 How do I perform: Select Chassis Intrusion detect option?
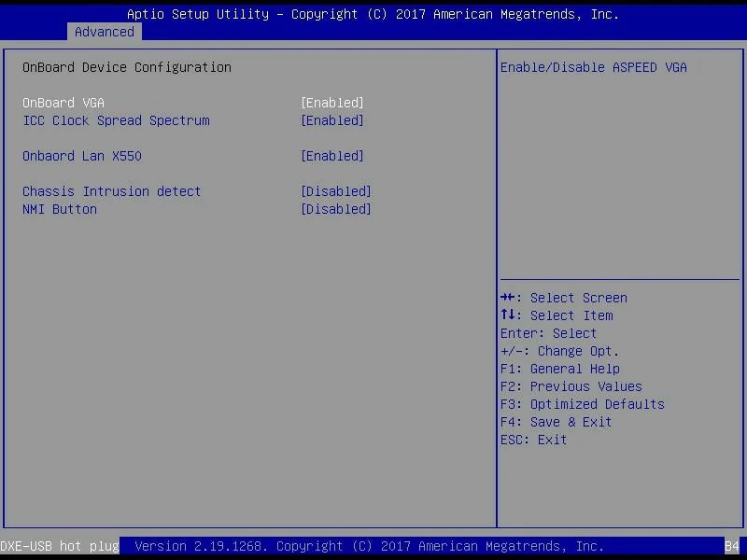(111, 191)
